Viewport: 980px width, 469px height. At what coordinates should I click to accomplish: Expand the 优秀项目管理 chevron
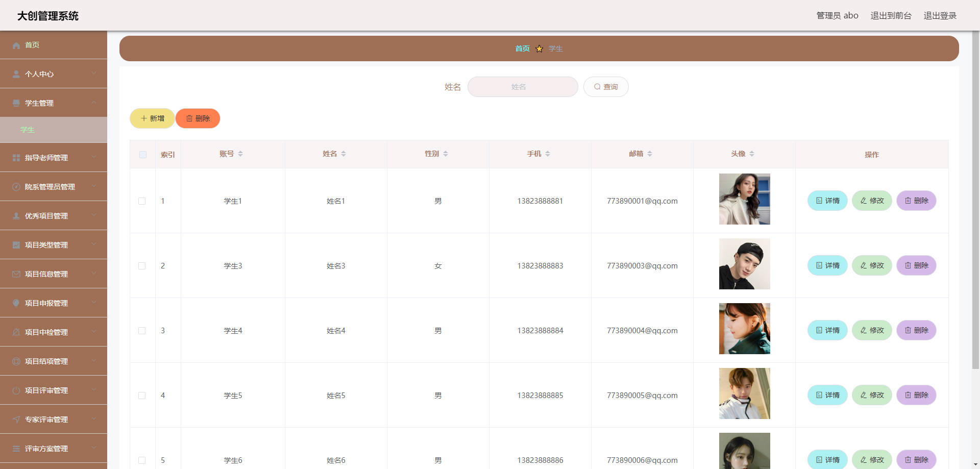click(94, 215)
